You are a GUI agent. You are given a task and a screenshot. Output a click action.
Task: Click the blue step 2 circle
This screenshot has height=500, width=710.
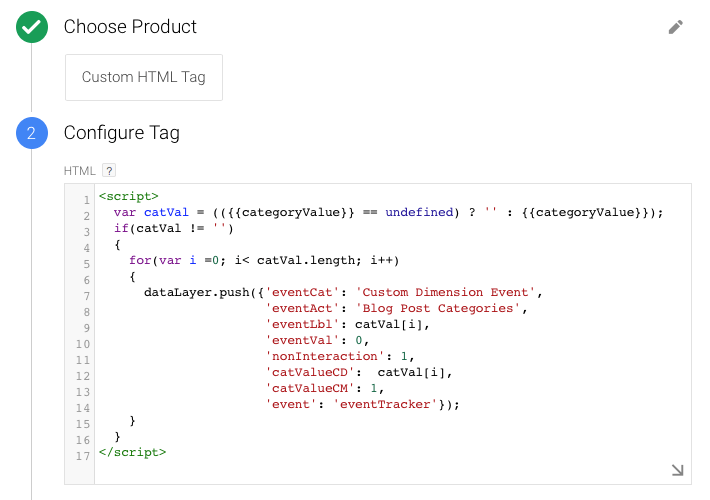pos(32,133)
